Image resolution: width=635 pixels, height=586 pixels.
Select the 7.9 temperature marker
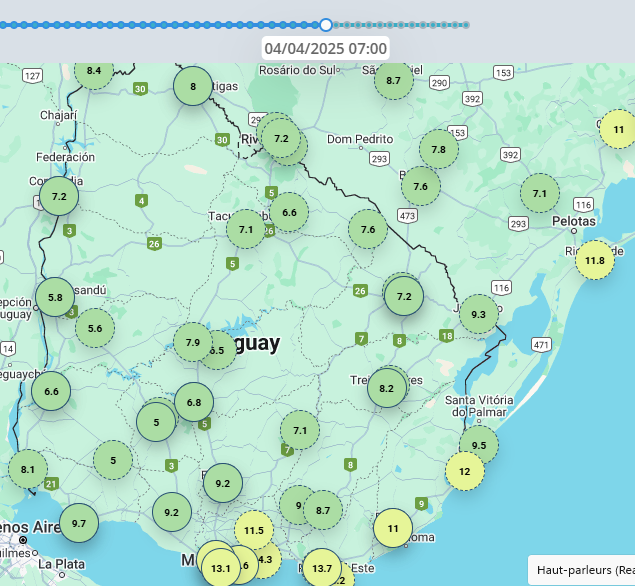tap(193, 343)
